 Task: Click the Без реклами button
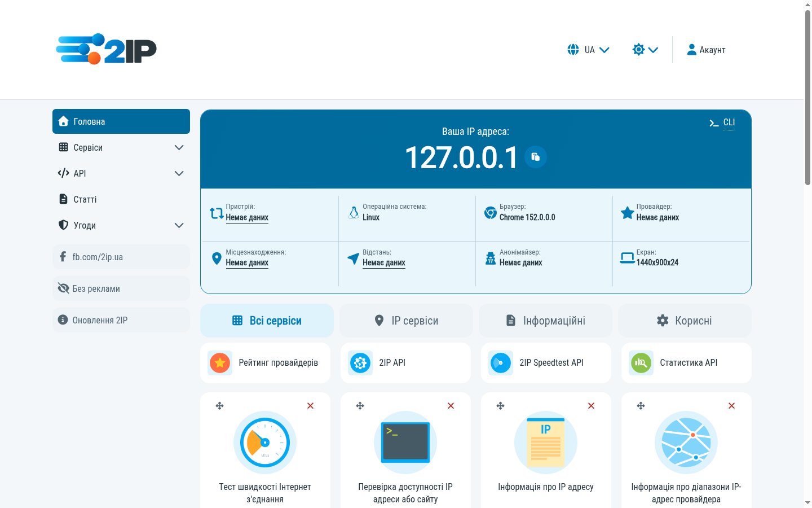point(121,288)
